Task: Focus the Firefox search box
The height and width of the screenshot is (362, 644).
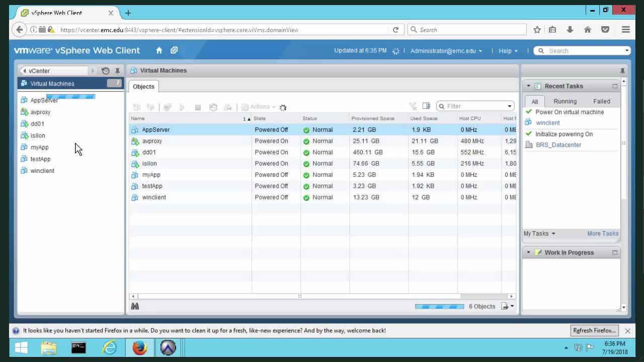Action: click(x=467, y=30)
